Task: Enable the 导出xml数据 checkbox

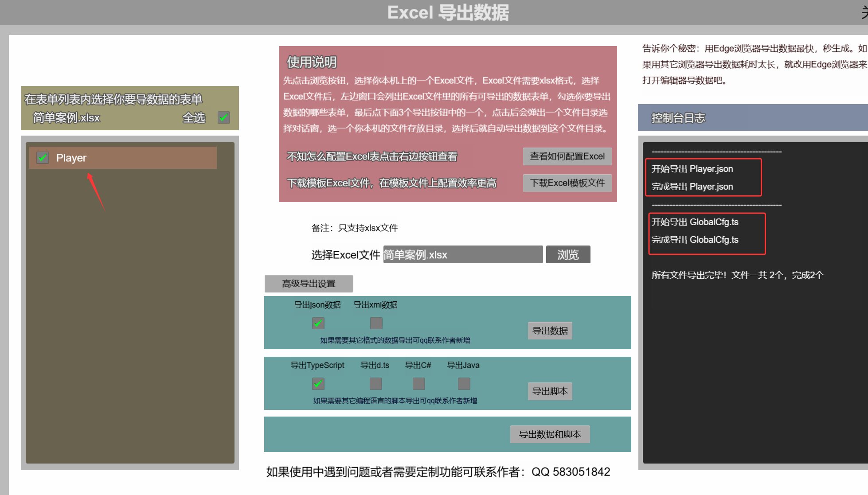Action: coord(376,323)
